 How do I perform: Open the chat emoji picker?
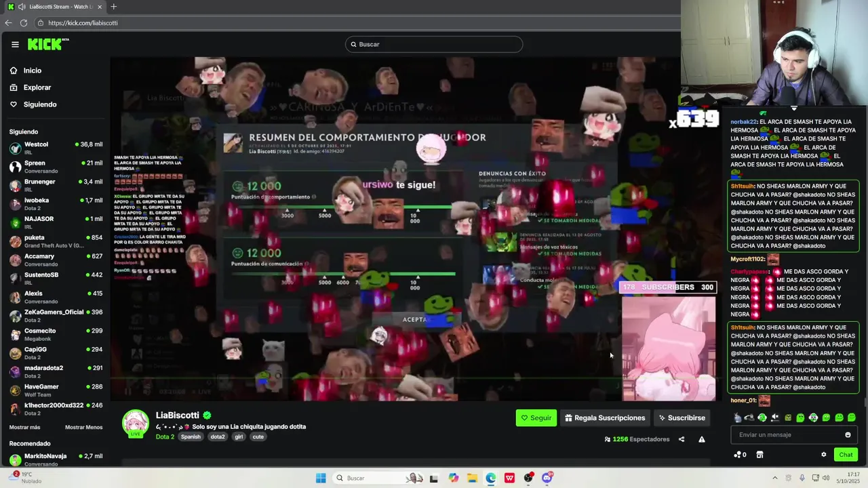(x=848, y=435)
